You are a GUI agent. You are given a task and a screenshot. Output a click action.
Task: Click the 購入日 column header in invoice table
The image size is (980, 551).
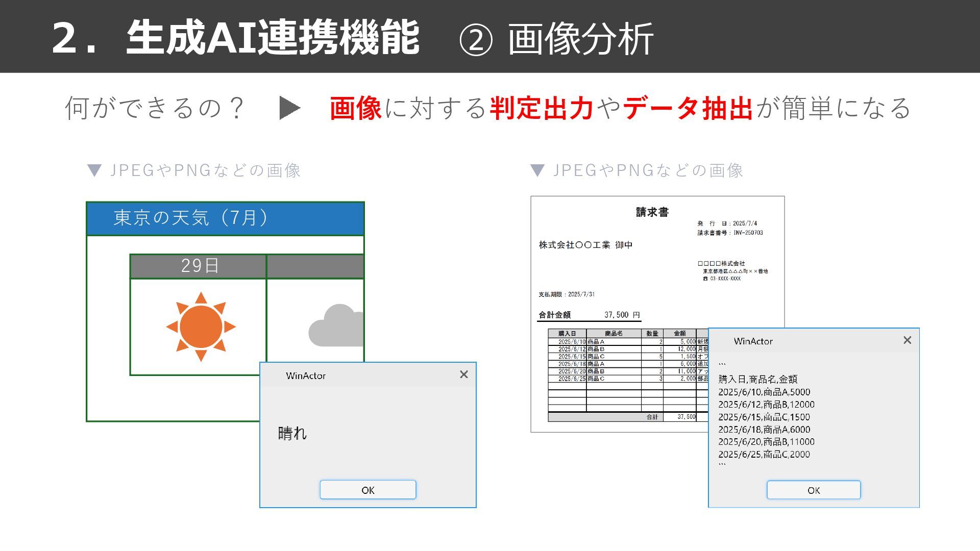click(x=567, y=333)
